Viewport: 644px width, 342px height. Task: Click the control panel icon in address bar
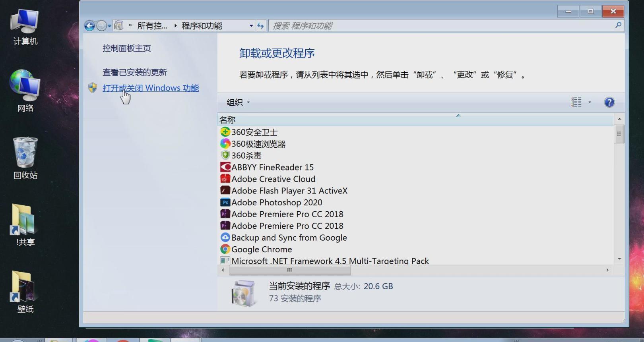(x=118, y=26)
